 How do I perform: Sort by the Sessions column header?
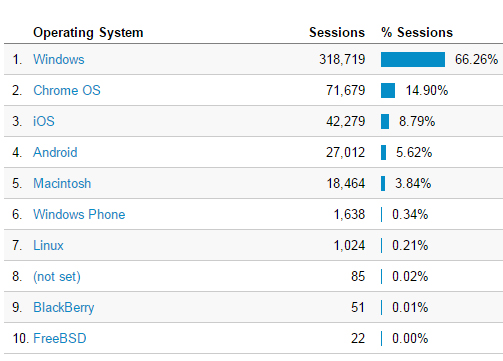337,32
